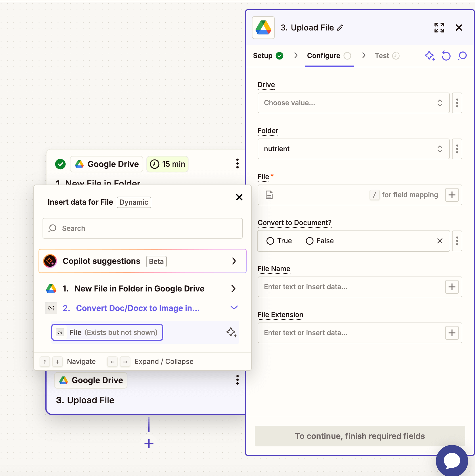
Task: Click the search magnifier icon in editor panel
Action: [x=462, y=55]
